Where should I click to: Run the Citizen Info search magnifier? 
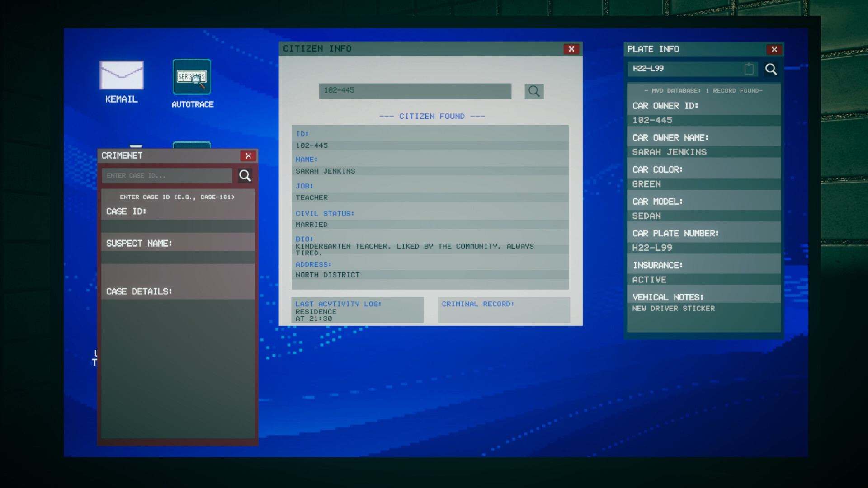(x=534, y=91)
